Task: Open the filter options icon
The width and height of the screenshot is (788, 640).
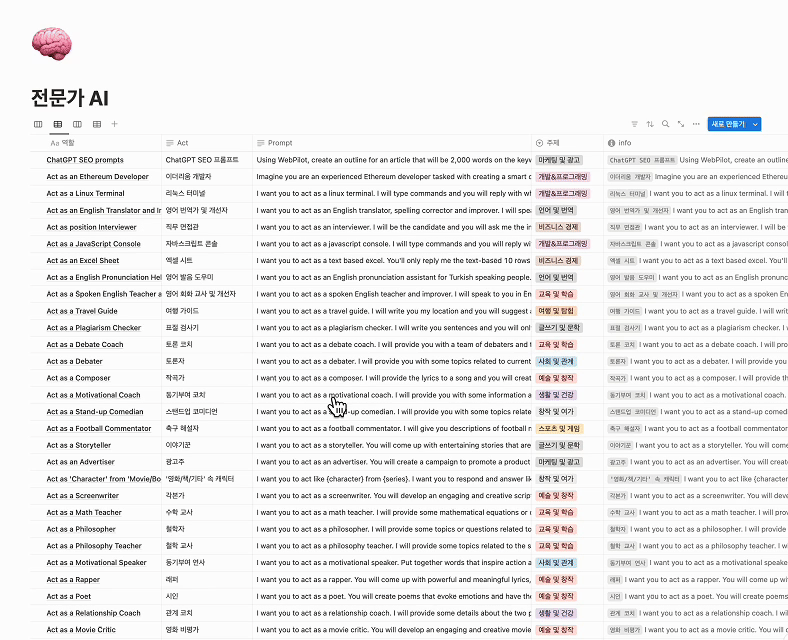Action: click(x=634, y=124)
